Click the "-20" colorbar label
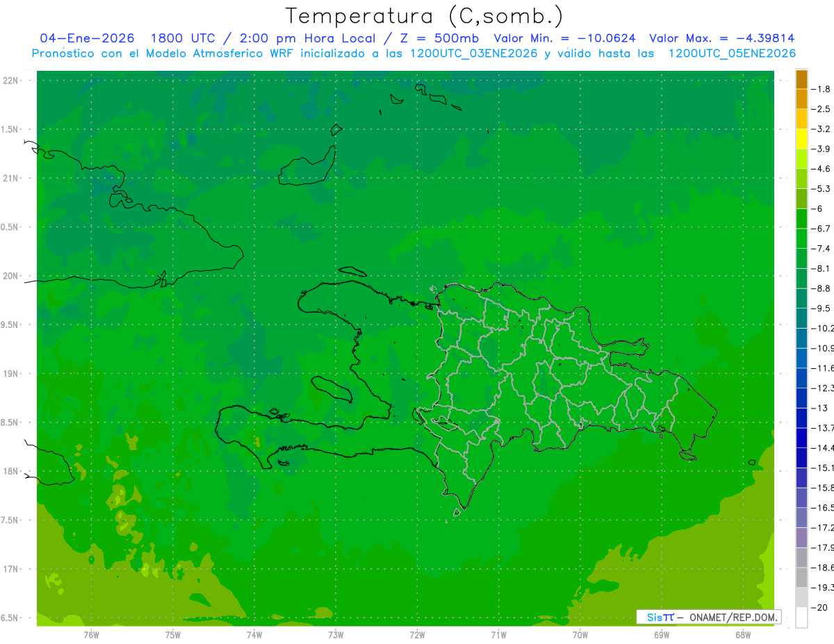Viewport: 834px width, 644px height. pos(821,607)
